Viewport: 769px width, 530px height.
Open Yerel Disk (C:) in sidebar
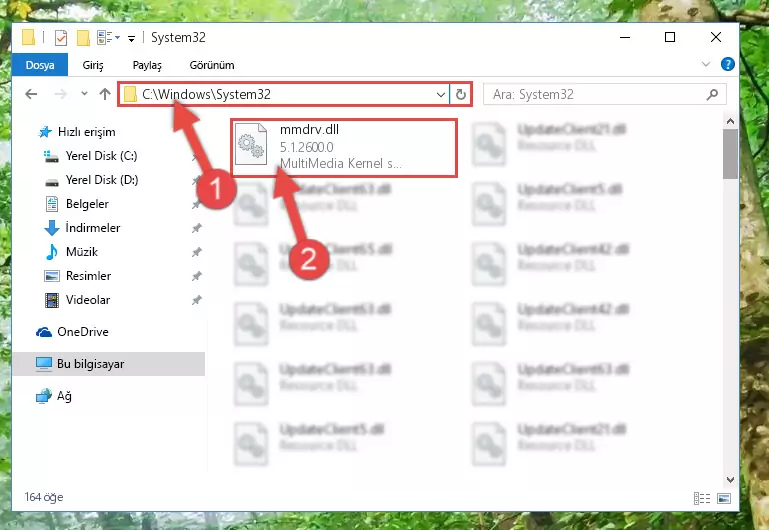pyautogui.click(x=91, y=156)
